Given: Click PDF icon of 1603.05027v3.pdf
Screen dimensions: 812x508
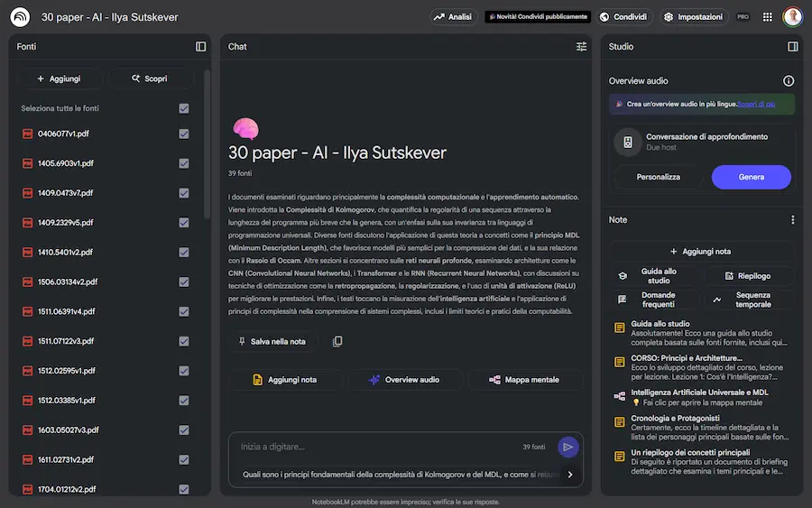Looking at the screenshot, I should click(x=27, y=429).
